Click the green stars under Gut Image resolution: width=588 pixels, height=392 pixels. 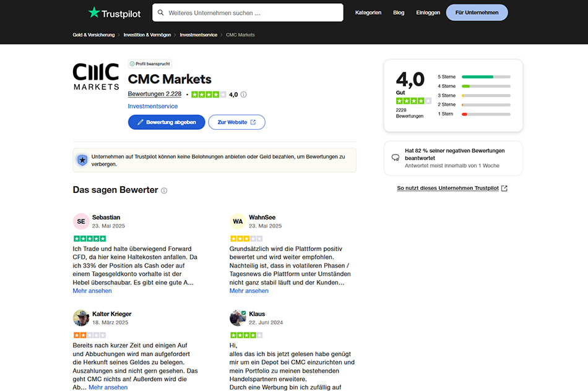(x=413, y=101)
